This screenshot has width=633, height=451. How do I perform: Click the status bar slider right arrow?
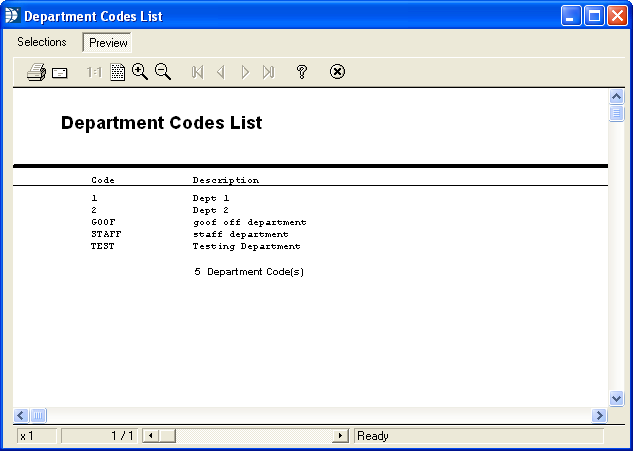340,436
